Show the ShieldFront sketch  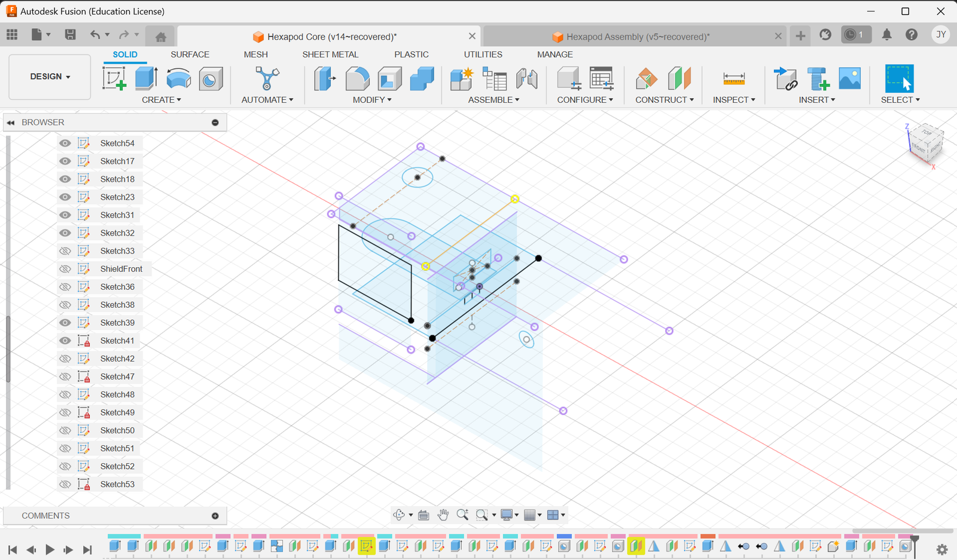65,268
